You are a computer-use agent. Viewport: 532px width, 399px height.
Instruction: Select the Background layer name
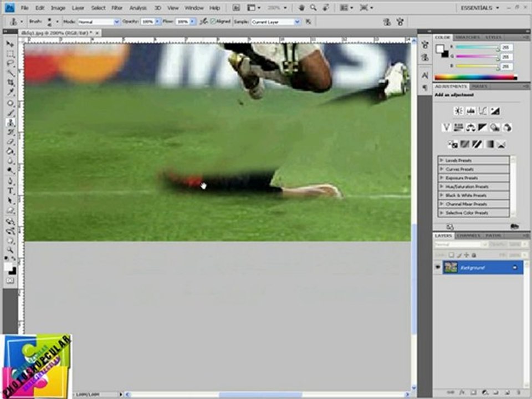pos(472,268)
